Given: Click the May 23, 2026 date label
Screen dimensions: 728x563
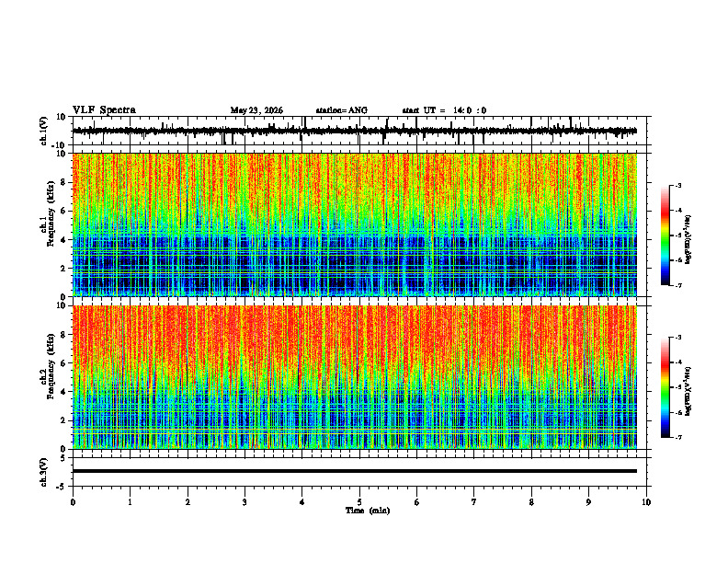Looking at the screenshot, I should [x=256, y=110].
